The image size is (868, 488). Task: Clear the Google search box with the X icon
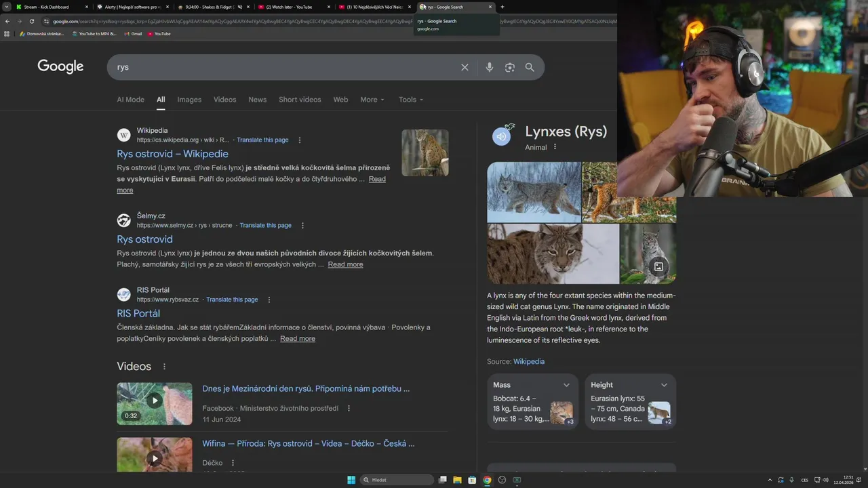coord(465,67)
